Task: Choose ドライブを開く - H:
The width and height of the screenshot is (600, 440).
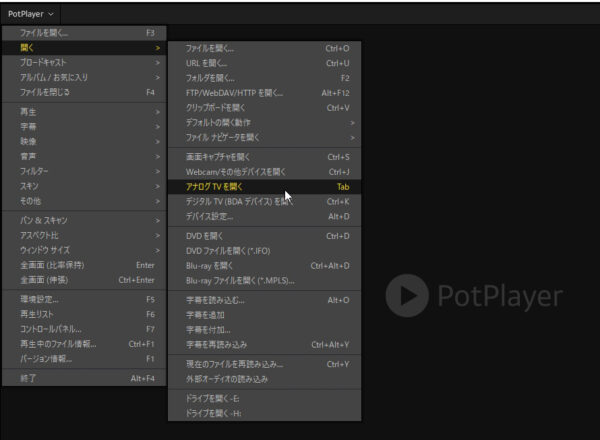Action: click(x=264, y=414)
